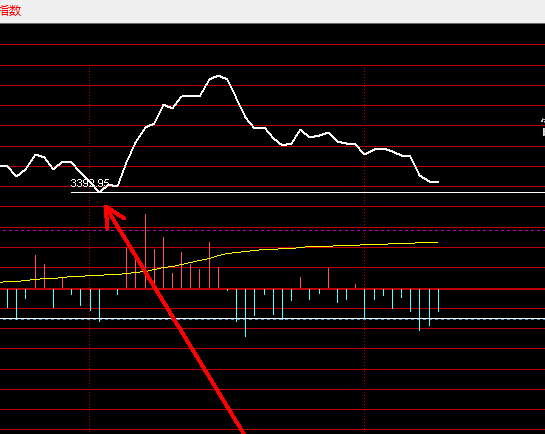Select the right end of the yellow average line

(x=436, y=242)
